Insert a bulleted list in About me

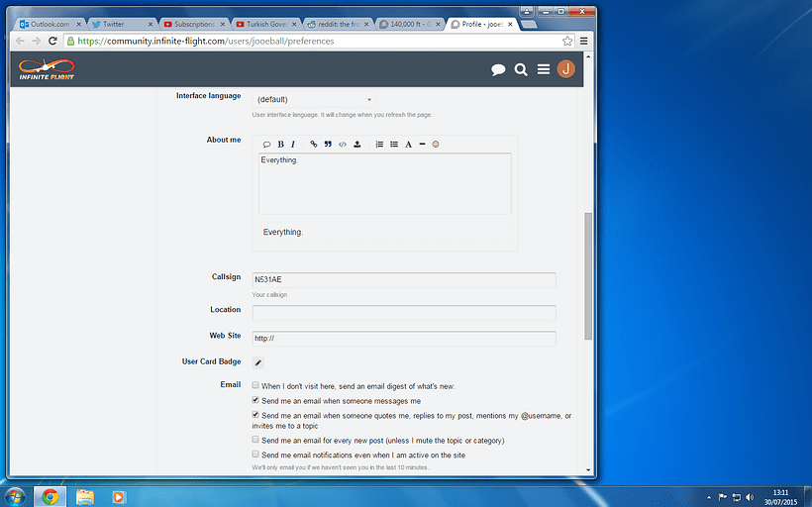tap(394, 144)
